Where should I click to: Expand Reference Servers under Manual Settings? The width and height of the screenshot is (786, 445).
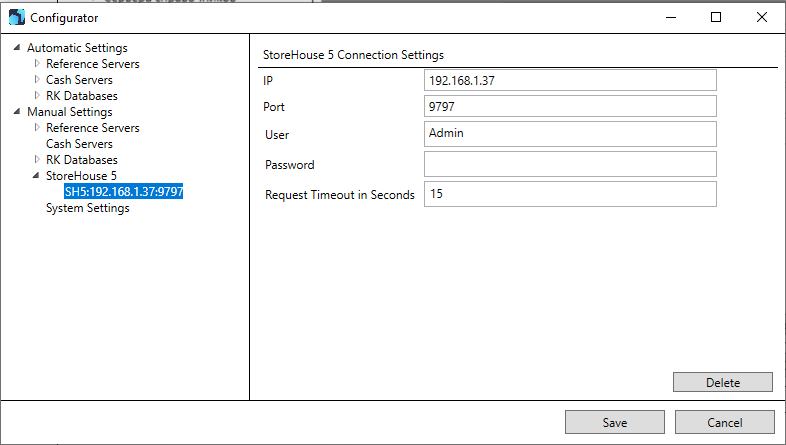37,128
